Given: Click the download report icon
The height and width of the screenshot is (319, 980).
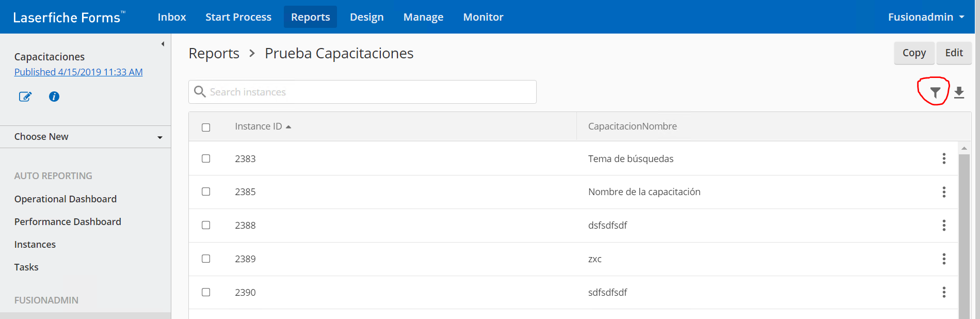Looking at the screenshot, I should [x=959, y=93].
